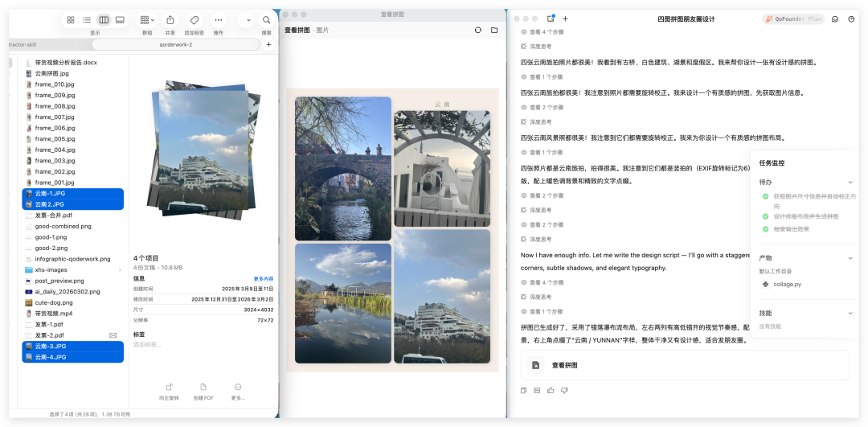Select good-combined.png file
The image size is (868, 427).
point(63,226)
